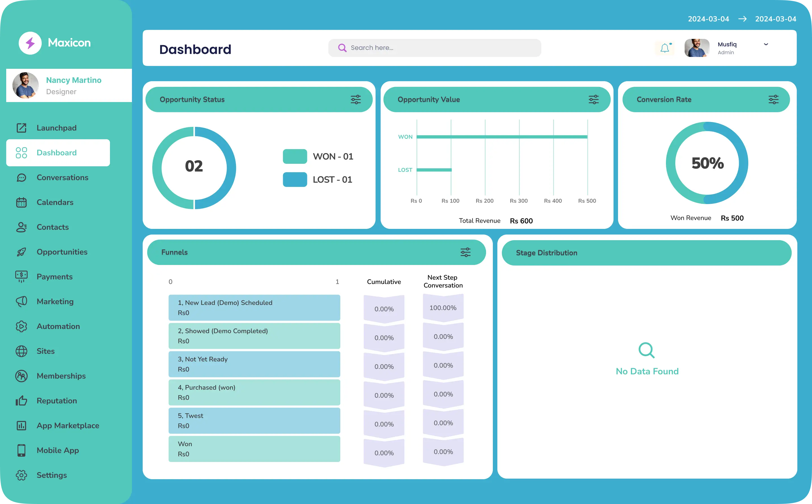
Task: Click the Reputation thumbs-up icon
Action: 21,401
